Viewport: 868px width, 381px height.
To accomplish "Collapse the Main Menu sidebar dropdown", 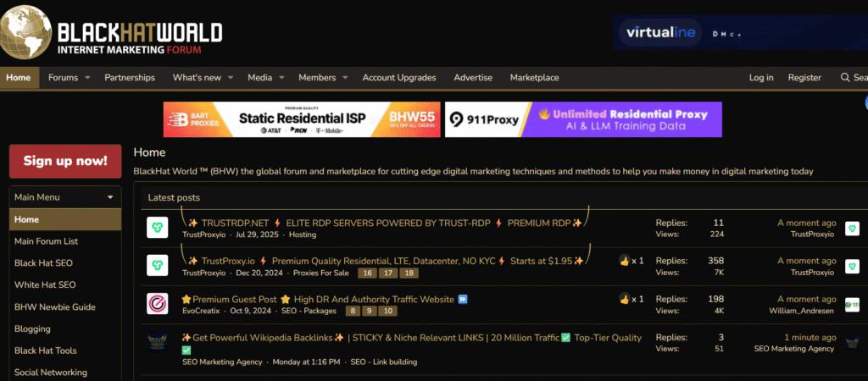I will tap(110, 197).
